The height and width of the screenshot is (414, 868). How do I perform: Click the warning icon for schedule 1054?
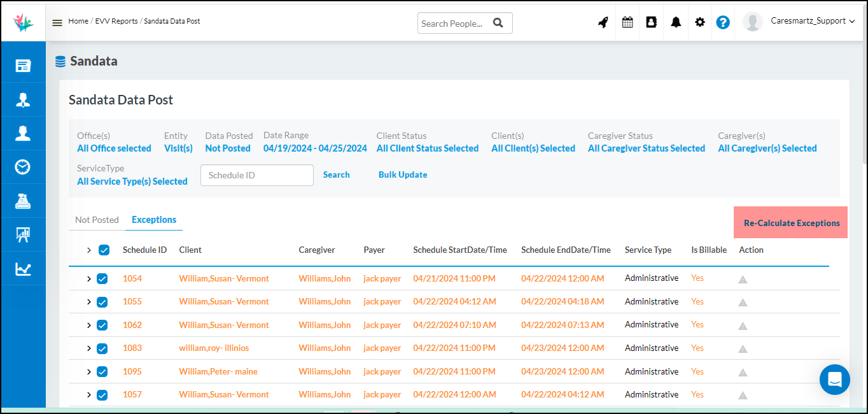[x=743, y=279]
